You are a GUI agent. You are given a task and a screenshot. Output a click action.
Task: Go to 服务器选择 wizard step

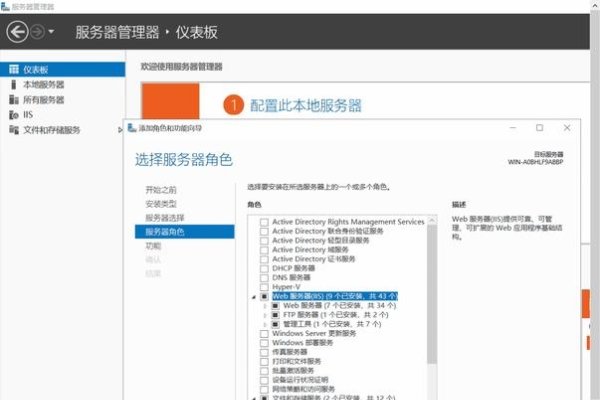165,218
